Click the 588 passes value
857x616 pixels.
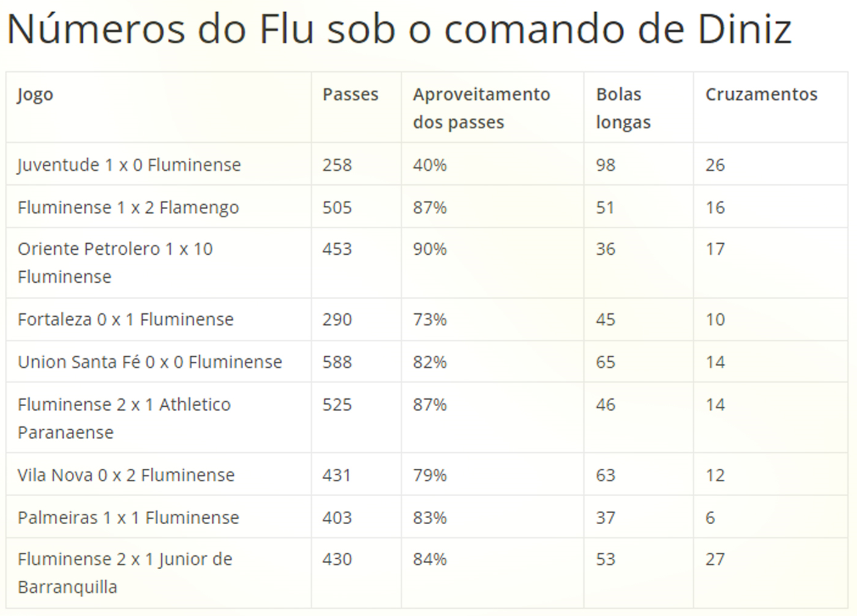point(337,362)
